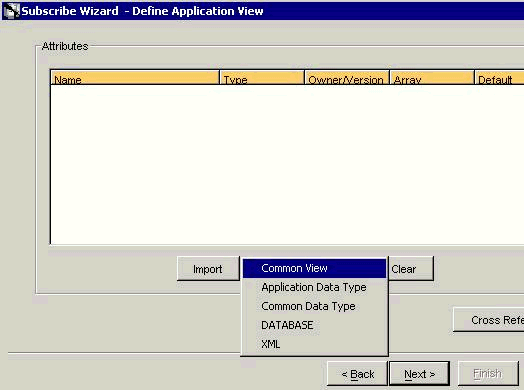This screenshot has height=390, width=524.
Task: Choose Application Data Type menu entry
Action: (314, 287)
